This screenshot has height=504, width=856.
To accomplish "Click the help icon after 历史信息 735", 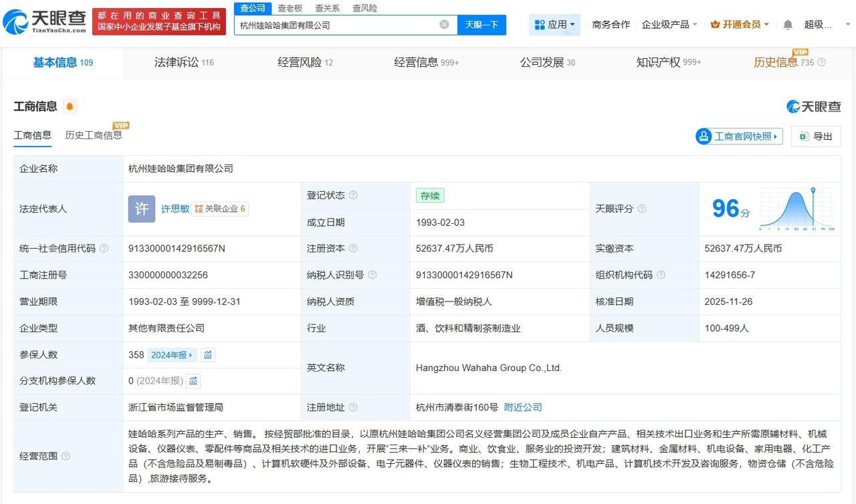I will tap(822, 62).
